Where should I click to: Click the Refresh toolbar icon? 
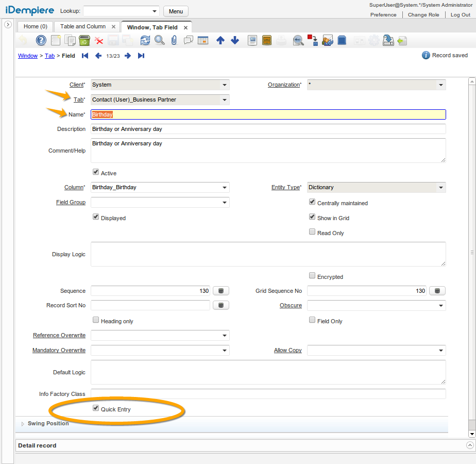click(x=145, y=40)
